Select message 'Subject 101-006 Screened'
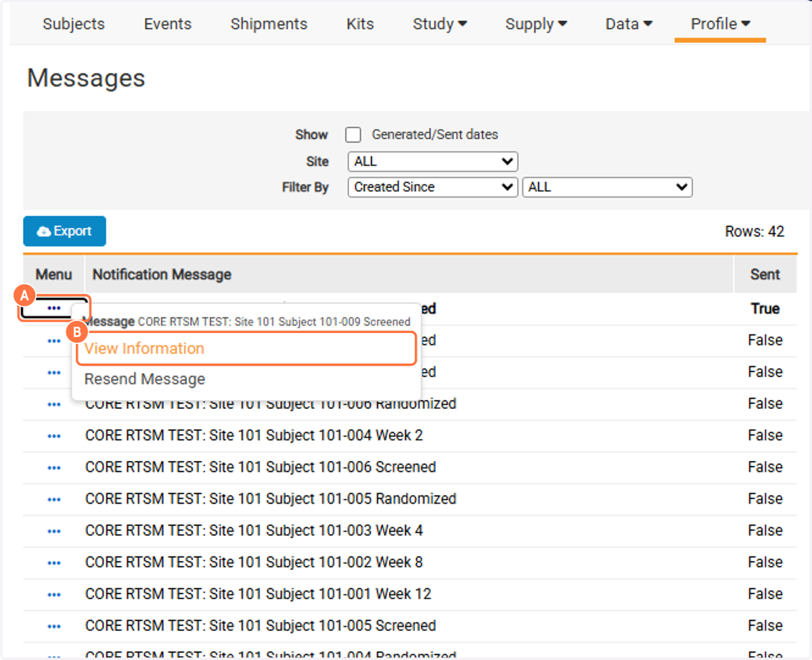The image size is (812, 660). click(x=261, y=467)
